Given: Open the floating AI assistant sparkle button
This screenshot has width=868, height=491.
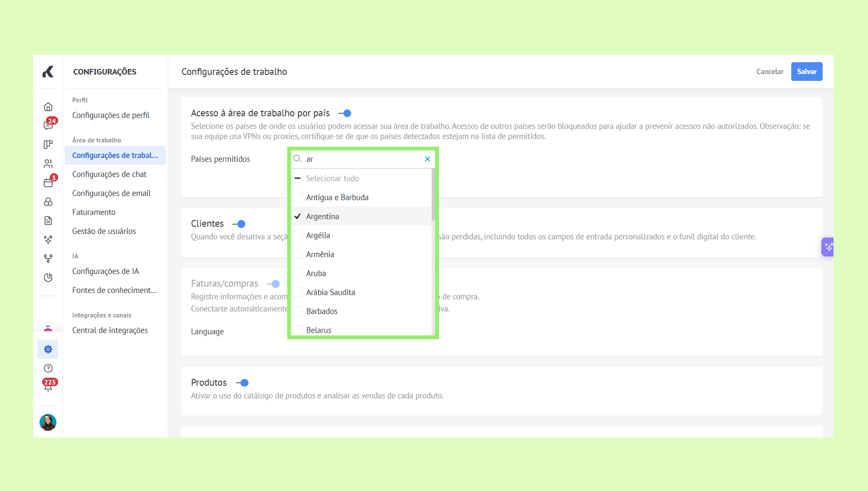Looking at the screenshot, I should click(x=828, y=247).
